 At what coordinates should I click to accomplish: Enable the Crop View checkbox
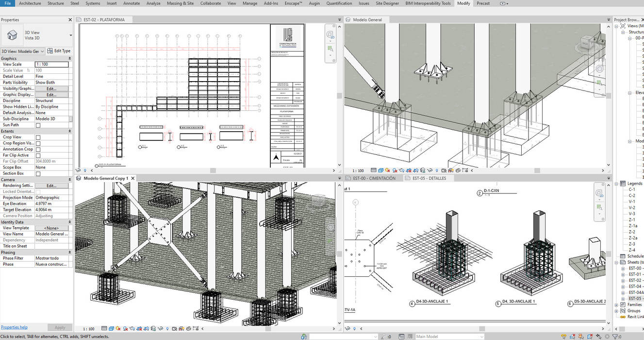pos(38,137)
